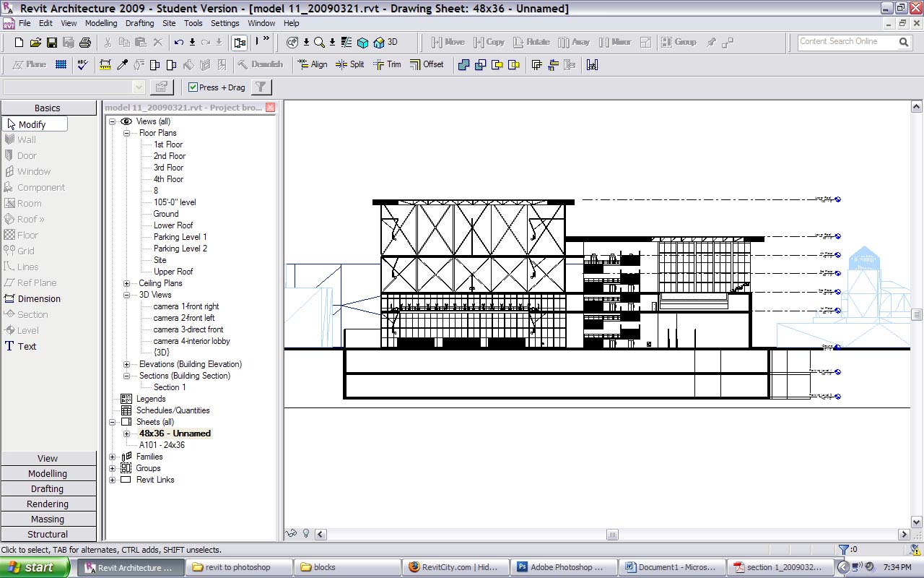Screen dimensions: 924x578
Task: Click the Spelling check icon
Action: pos(82,64)
